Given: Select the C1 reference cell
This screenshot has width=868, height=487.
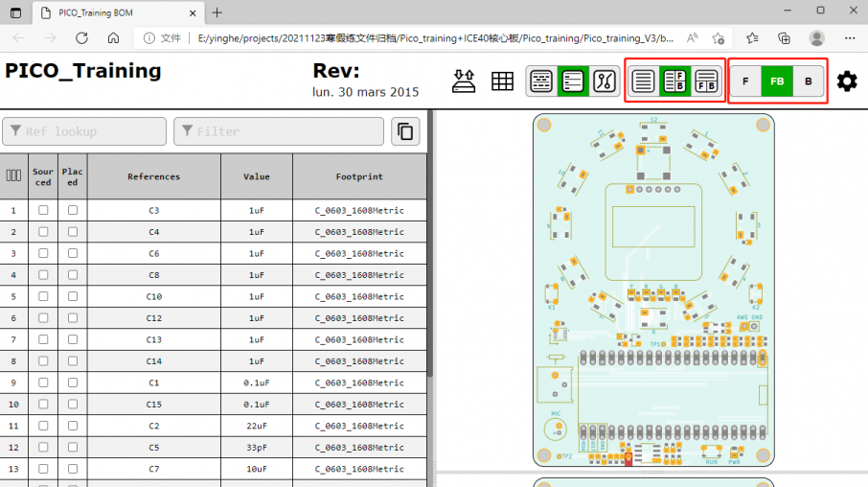Looking at the screenshot, I should (154, 383).
